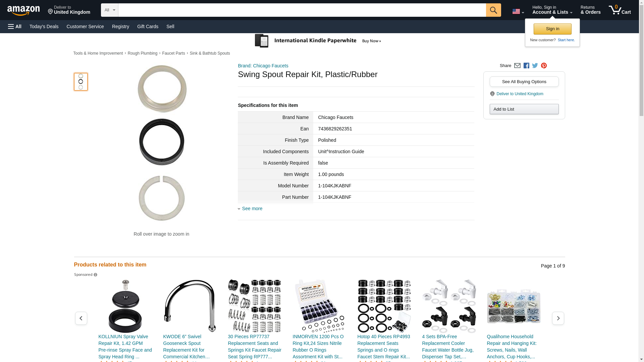Screen dimensions: 644x362
Task: Share product on Twitter icon
Action: (x=535, y=66)
